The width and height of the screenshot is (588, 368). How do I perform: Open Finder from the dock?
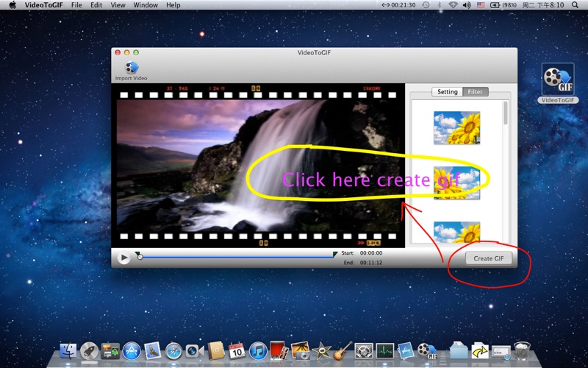pyautogui.click(x=68, y=351)
